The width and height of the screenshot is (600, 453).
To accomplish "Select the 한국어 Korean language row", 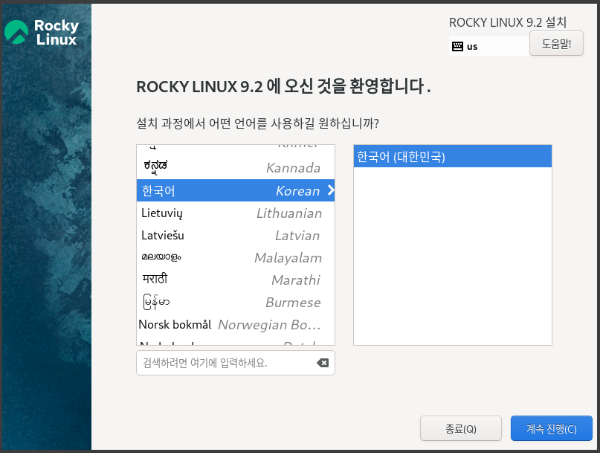I will [235, 190].
